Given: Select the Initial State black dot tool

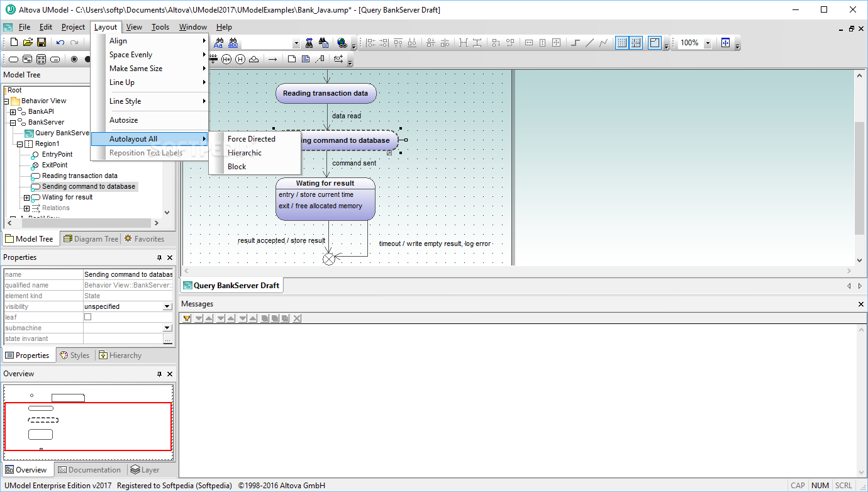Looking at the screenshot, I should [87, 59].
